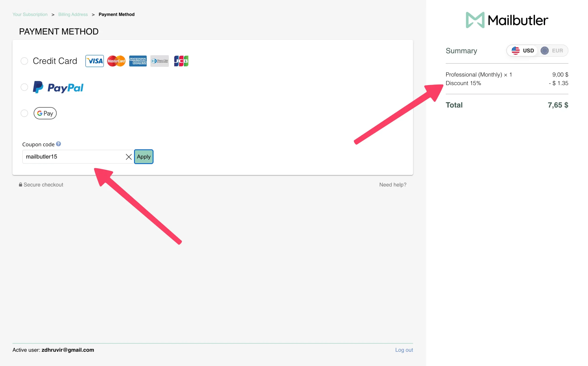
Task: Click the Visa card icon
Action: coord(95,61)
